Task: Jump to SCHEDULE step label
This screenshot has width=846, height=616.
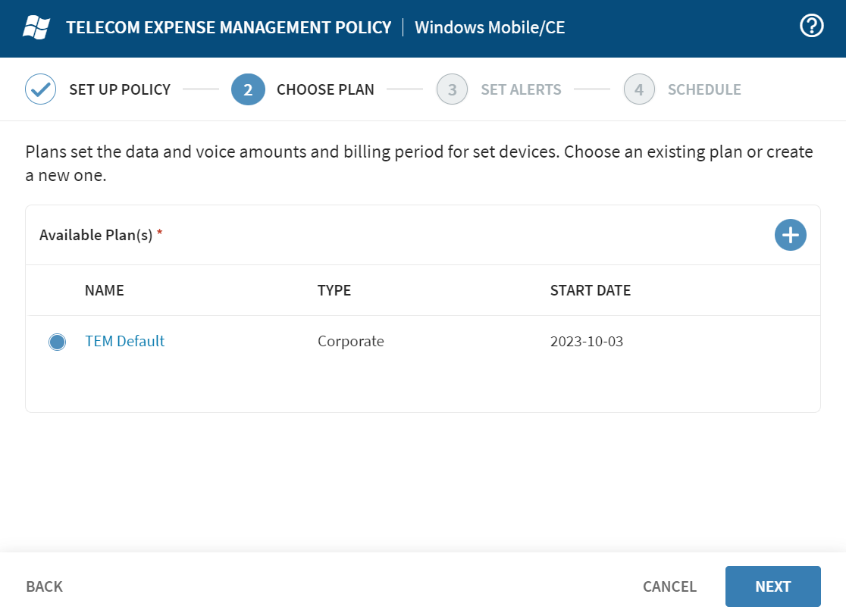Action: click(704, 89)
